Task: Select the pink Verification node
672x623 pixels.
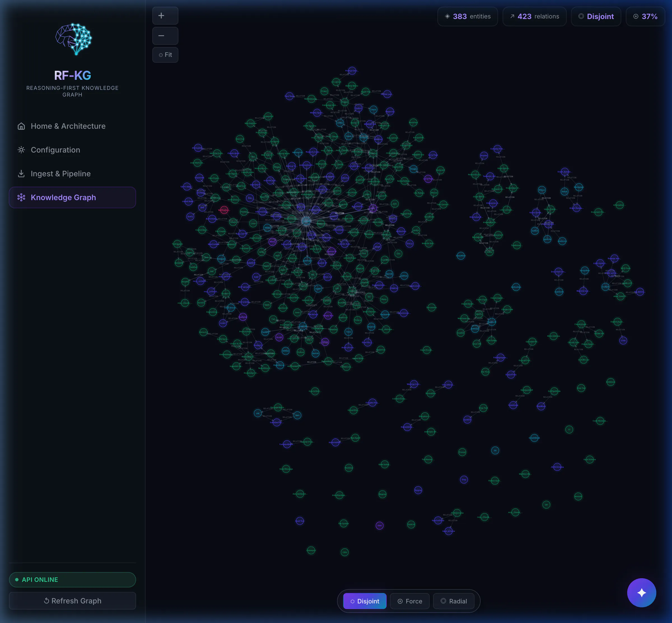Action: coord(224,210)
